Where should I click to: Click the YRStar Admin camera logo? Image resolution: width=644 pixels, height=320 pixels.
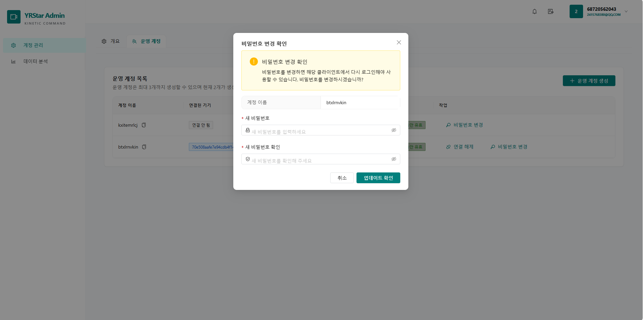pos(14,17)
